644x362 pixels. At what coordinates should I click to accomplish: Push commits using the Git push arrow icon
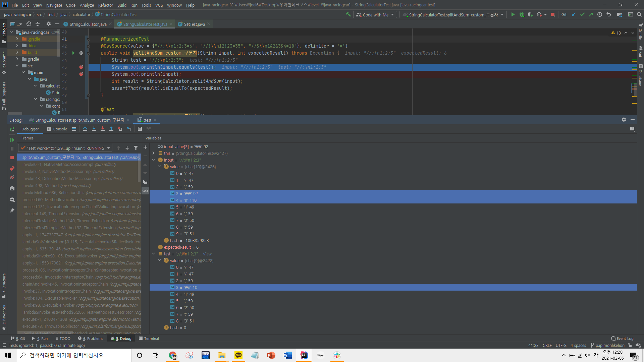[591, 15]
